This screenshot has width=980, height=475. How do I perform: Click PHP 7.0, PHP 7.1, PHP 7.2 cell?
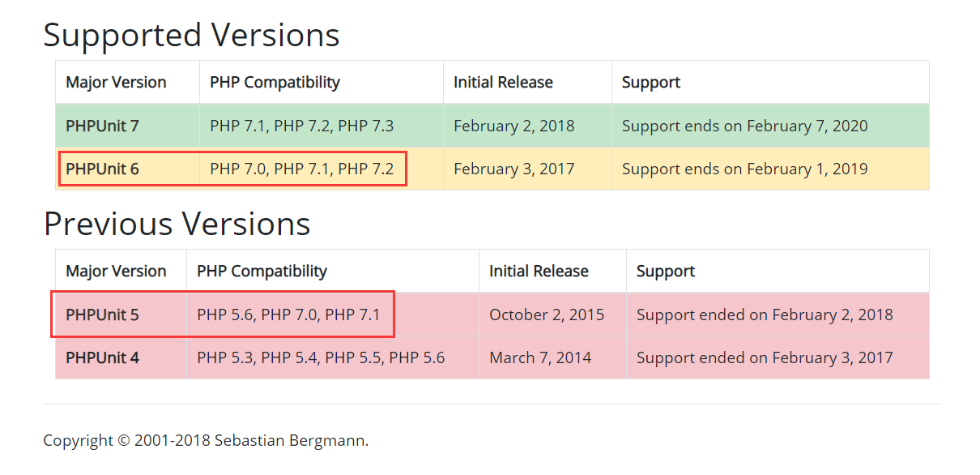tap(301, 169)
